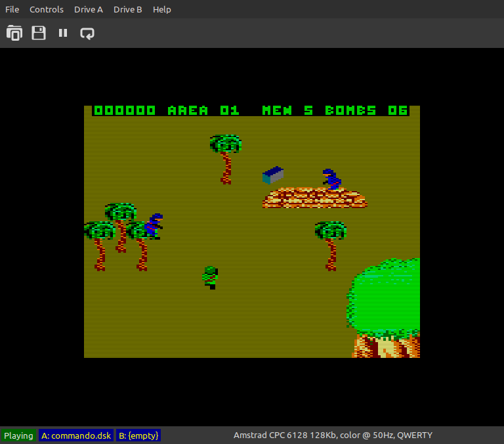Click the MEN 5 lives counter

(287, 110)
